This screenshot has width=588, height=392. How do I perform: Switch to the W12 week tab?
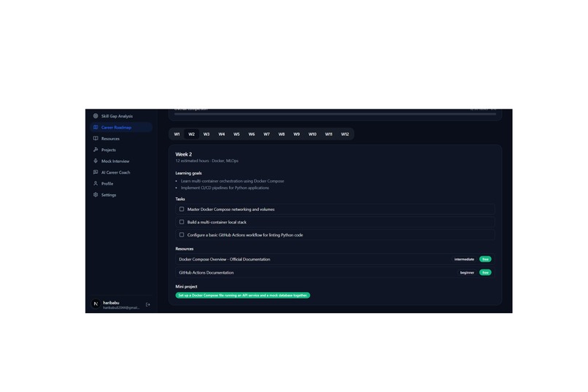[x=345, y=134]
